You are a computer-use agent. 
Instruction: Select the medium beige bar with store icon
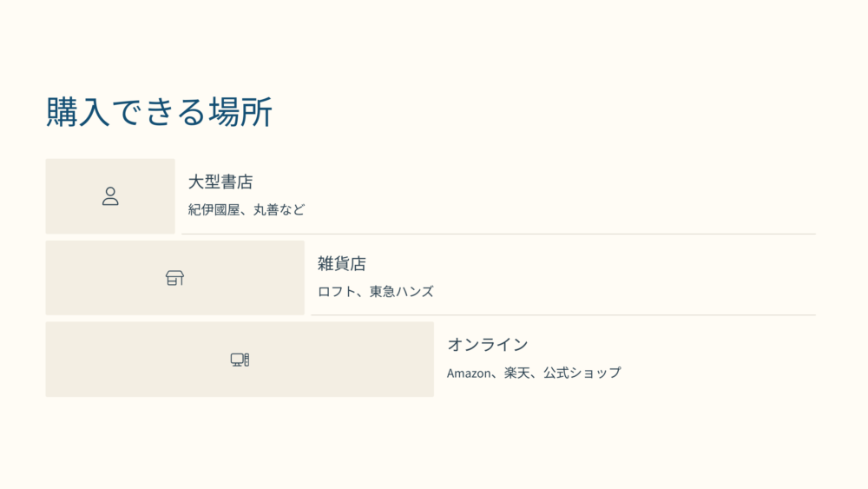point(175,277)
